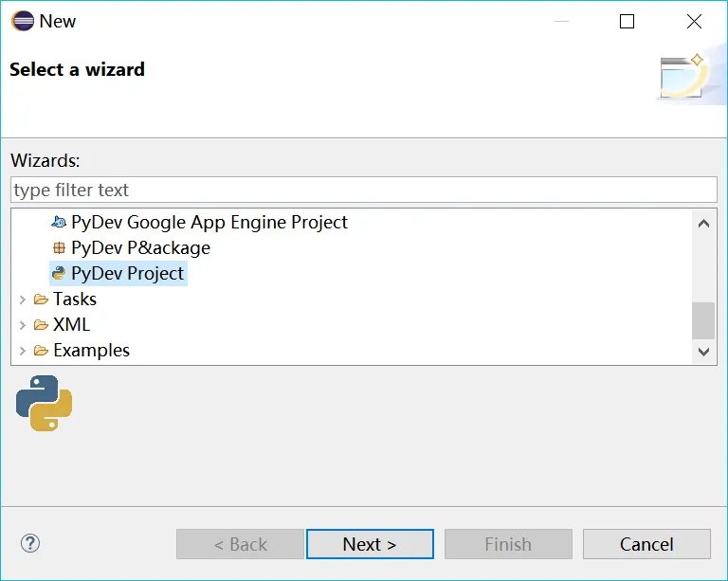The height and width of the screenshot is (581, 728).
Task: Click the help question mark icon
Action: point(30,543)
